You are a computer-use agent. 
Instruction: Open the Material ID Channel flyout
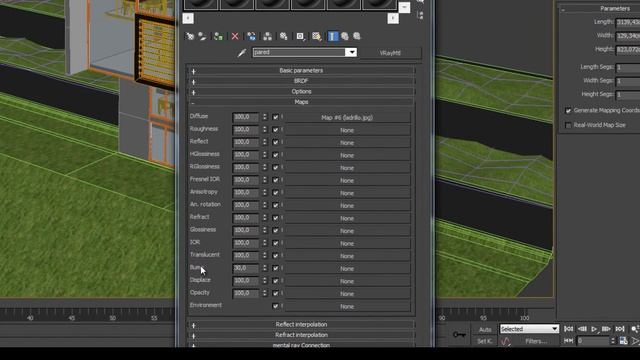click(x=300, y=36)
